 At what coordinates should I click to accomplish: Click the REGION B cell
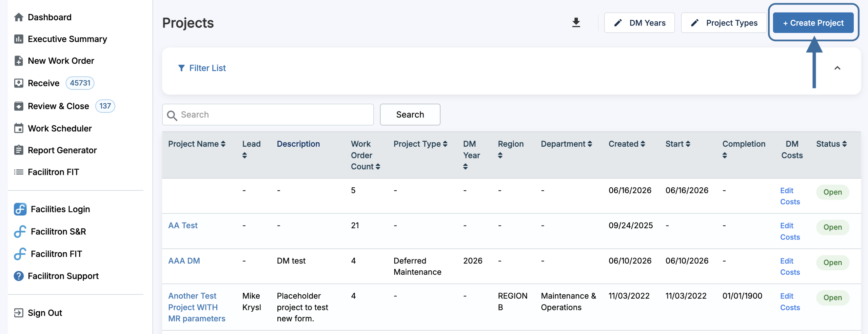[x=512, y=301]
